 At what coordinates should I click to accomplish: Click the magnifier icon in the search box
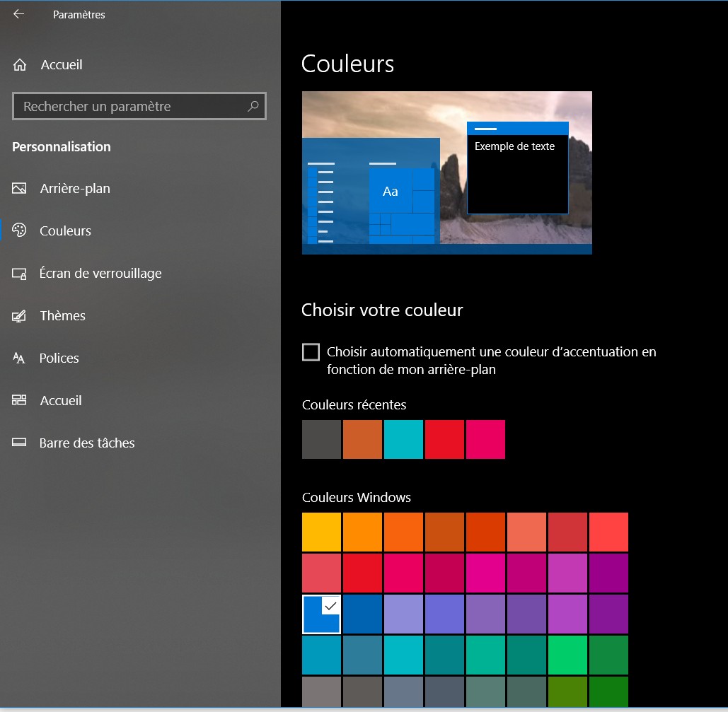[x=253, y=107]
